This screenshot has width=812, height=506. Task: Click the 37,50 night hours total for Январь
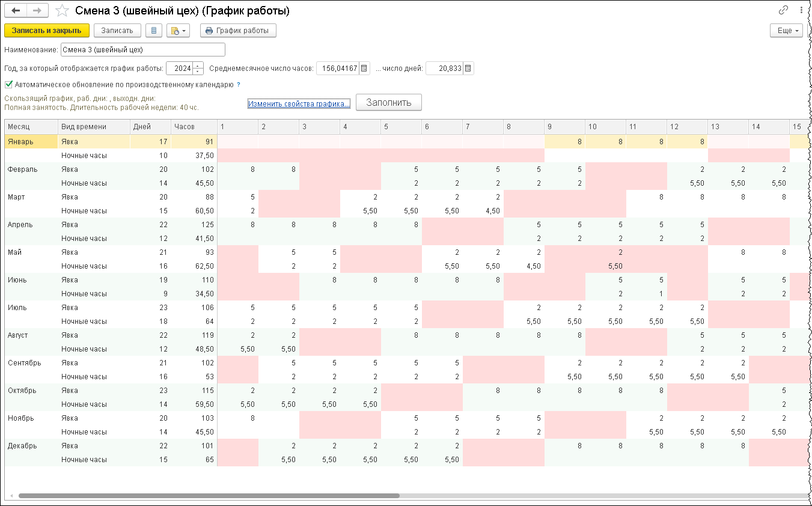pos(194,156)
